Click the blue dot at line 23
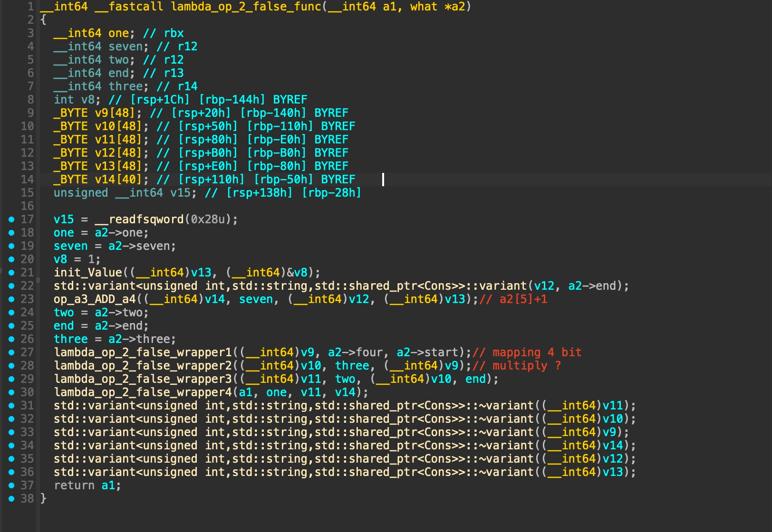The height and width of the screenshot is (532, 772). click(11, 299)
